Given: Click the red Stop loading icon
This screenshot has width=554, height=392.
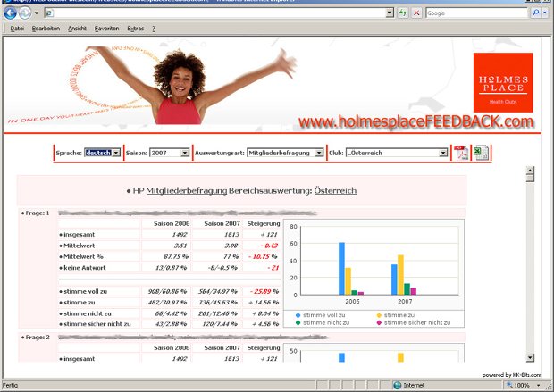Looking at the screenshot, I should [417, 13].
